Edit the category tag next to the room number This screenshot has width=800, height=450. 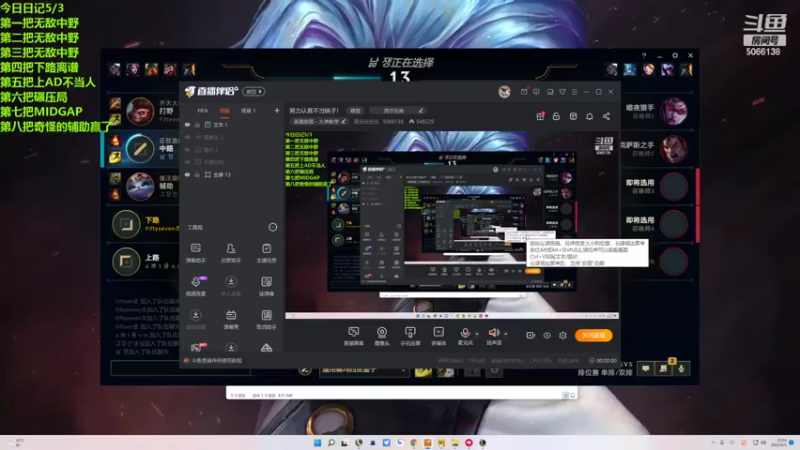click(319, 121)
